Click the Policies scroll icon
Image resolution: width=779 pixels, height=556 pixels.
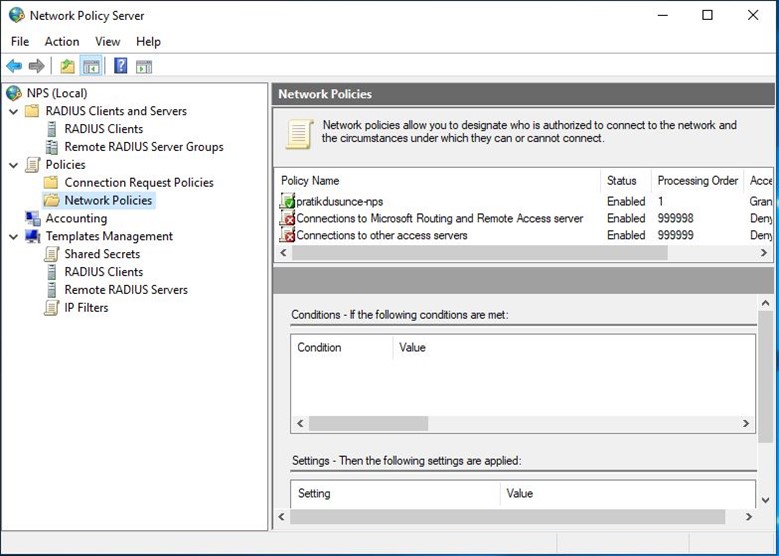point(32,164)
